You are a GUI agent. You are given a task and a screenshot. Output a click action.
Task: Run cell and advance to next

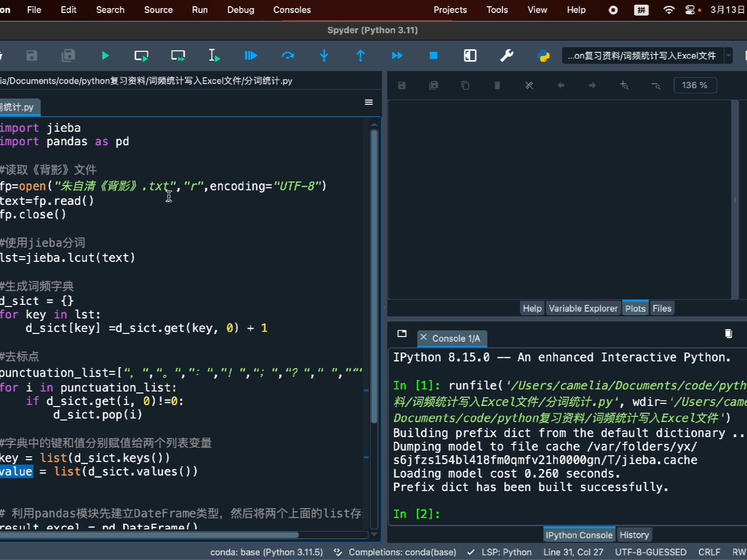178,55
